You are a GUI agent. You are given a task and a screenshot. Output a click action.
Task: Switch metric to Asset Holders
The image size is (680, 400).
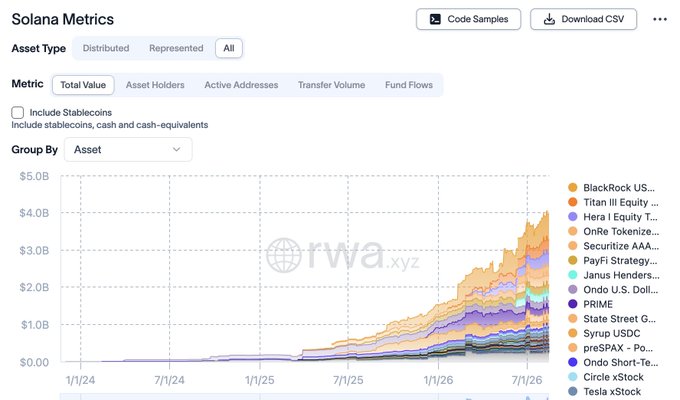coord(155,85)
